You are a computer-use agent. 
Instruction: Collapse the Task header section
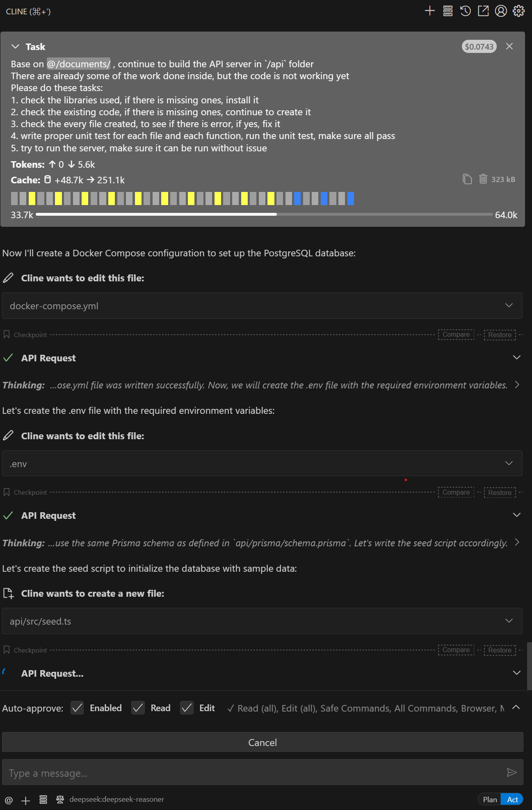click(16, 46)
